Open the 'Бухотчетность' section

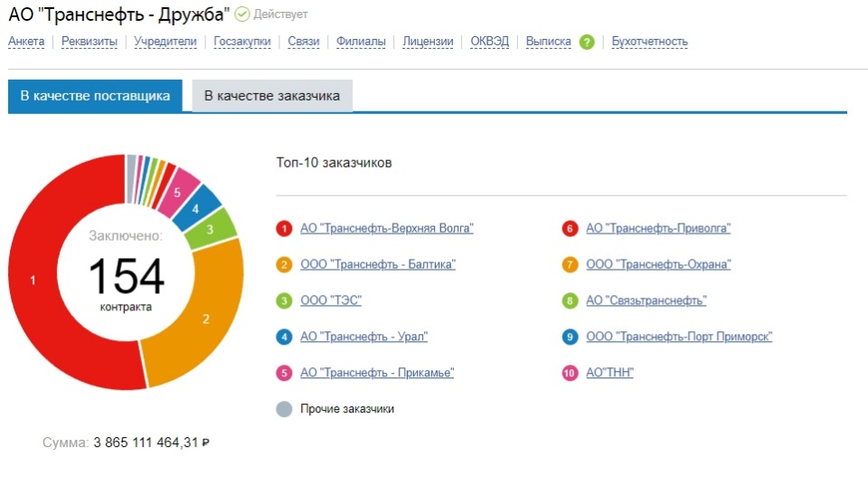[649, 42]
